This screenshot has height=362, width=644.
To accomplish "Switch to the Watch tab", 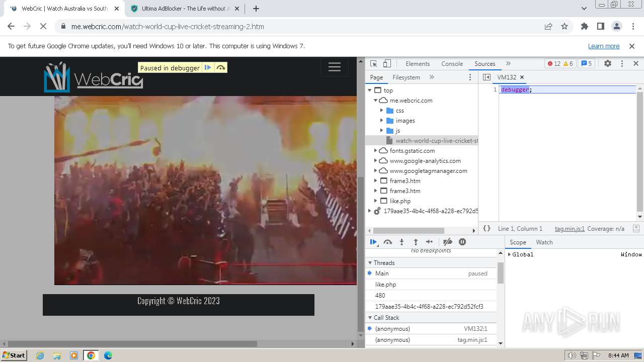I will (544, 242).
